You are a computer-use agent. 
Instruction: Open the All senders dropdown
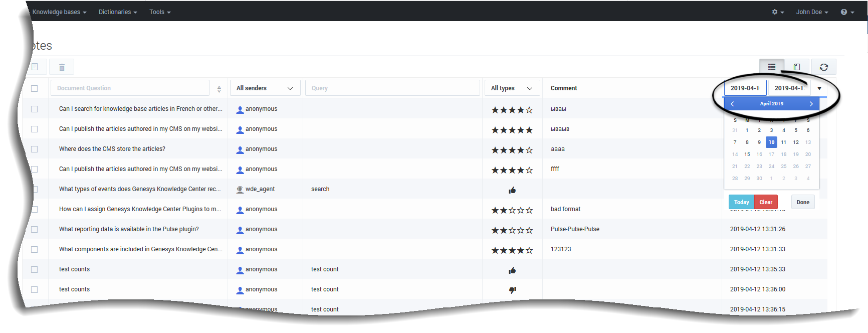click(264, 88)
